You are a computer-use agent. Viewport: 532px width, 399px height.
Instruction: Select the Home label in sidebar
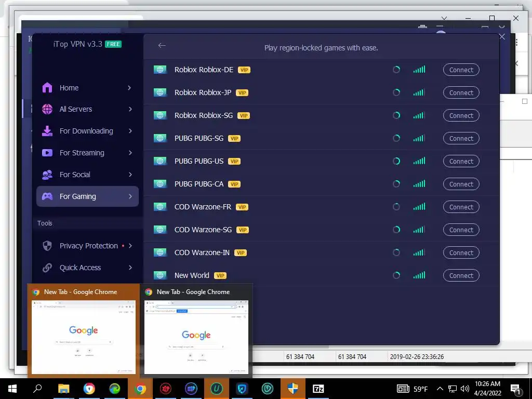point(69,88)
